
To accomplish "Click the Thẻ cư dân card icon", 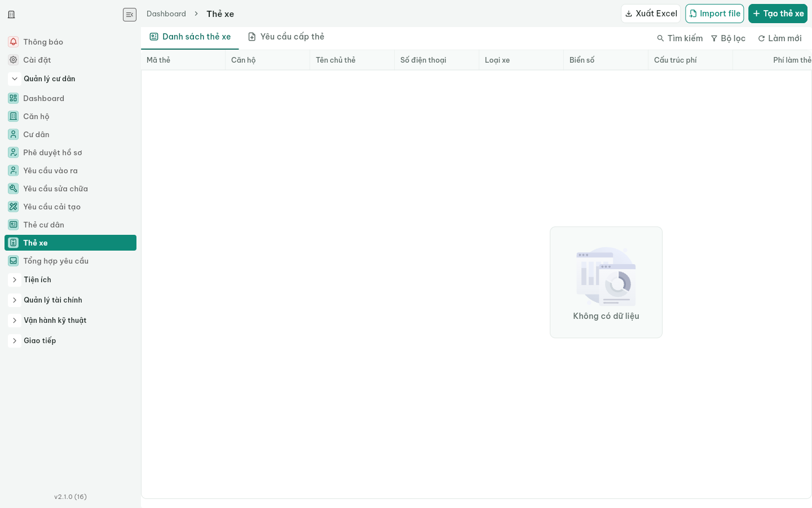I will click(14, 225).
